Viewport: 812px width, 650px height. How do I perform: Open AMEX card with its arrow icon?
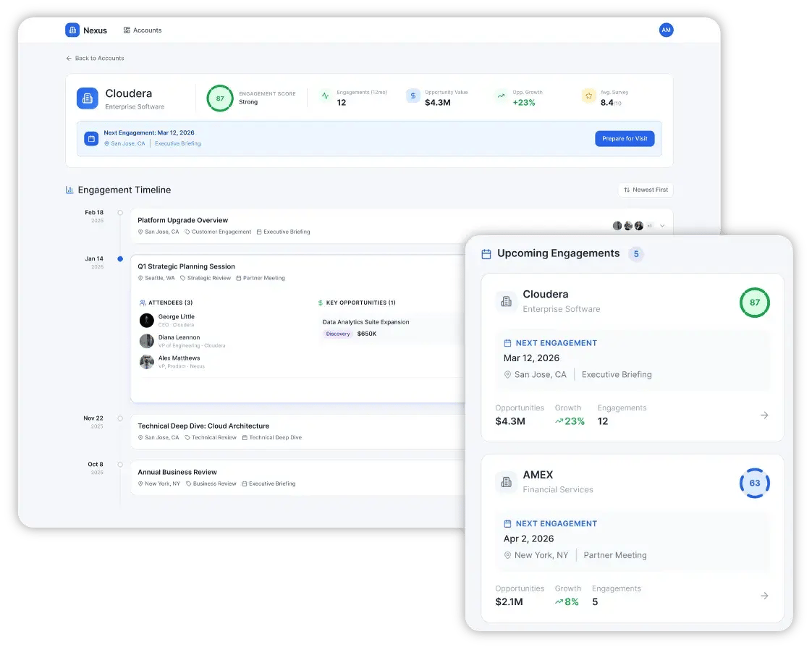pyautogui.click(x=764, y=596)
